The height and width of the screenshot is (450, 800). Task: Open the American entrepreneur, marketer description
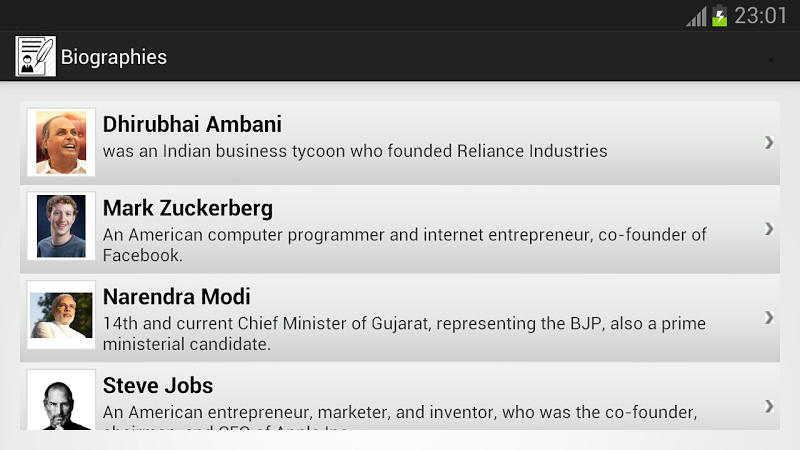pos(400,413)
